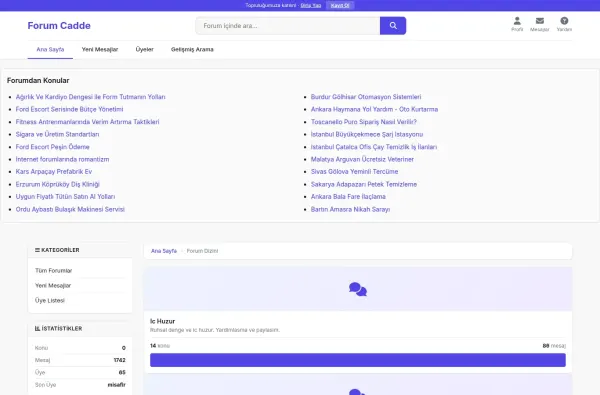Click the '1742' Mesaj statistic value
The width and height of the screenshot is (600, 395).
pyautogui.click(x=119, y=360)
